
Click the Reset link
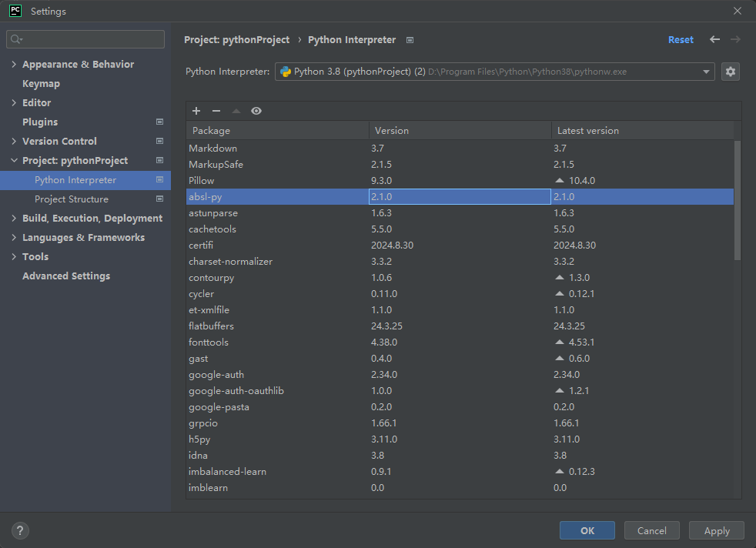681,39
